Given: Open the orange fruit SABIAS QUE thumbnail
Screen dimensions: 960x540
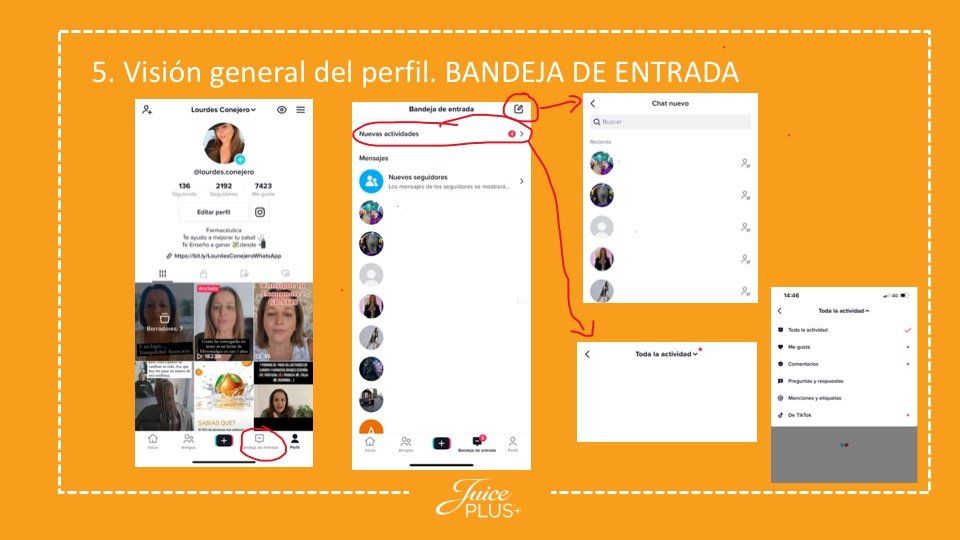Looking at the screenshot, I should tap(223, 396).
